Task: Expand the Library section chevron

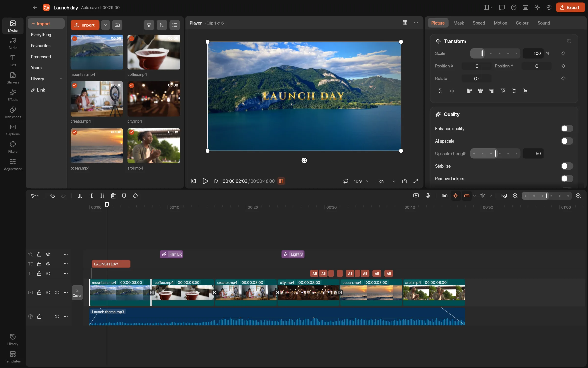Action: pos(61,79)
